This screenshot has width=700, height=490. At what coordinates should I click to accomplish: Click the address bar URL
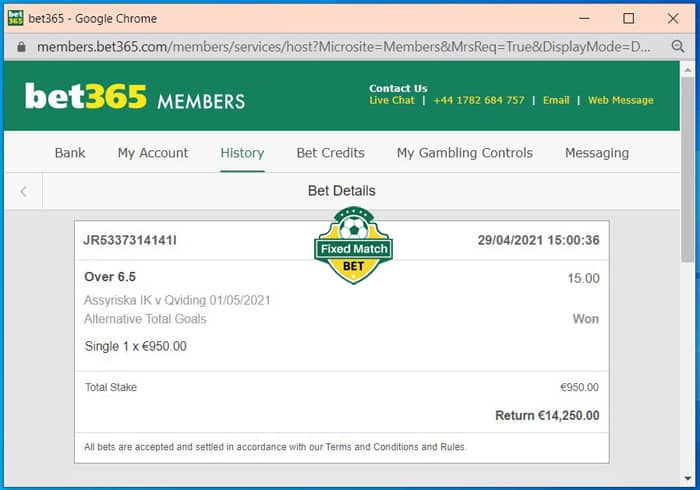click(x=343, y=46)
